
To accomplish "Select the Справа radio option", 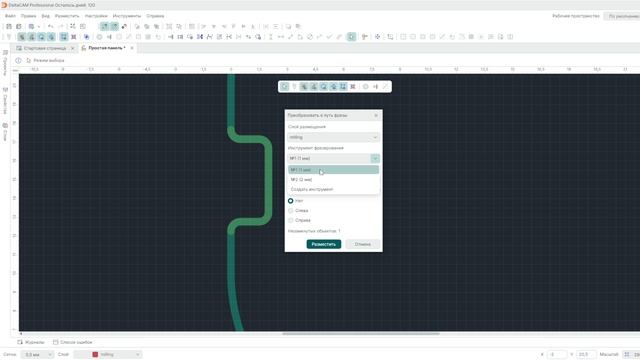I will (x=291, y=220).
